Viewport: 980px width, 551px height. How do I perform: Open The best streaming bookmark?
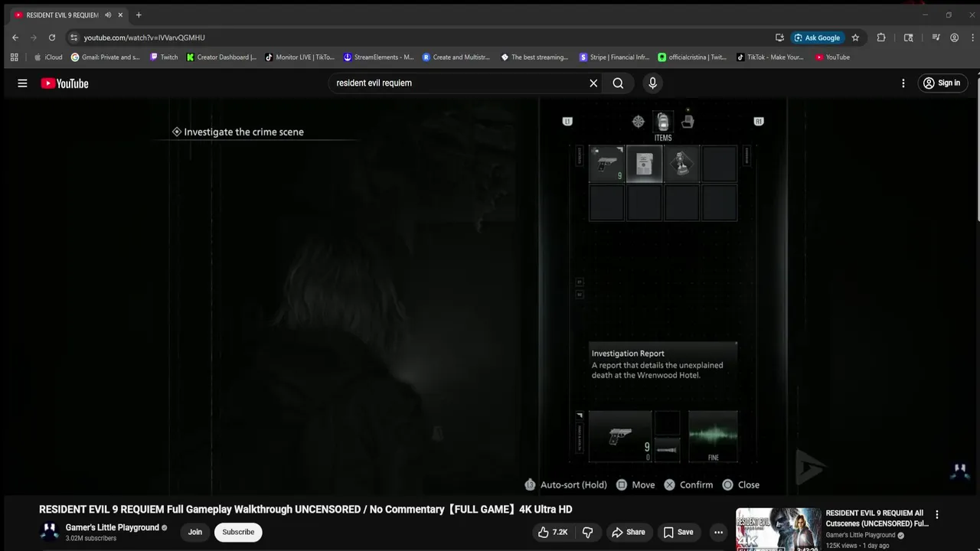click(535, 57)
